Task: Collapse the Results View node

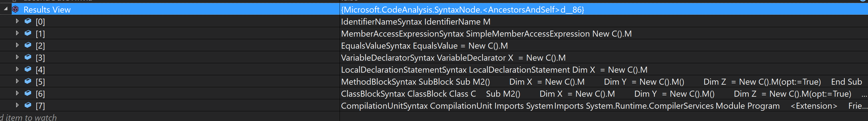Action: (x=6, y=9)
